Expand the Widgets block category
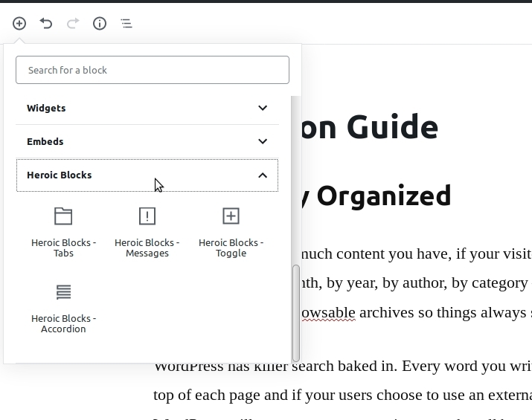Image resolution: width=532 pixels, height=420 pixels. [147, 108]
